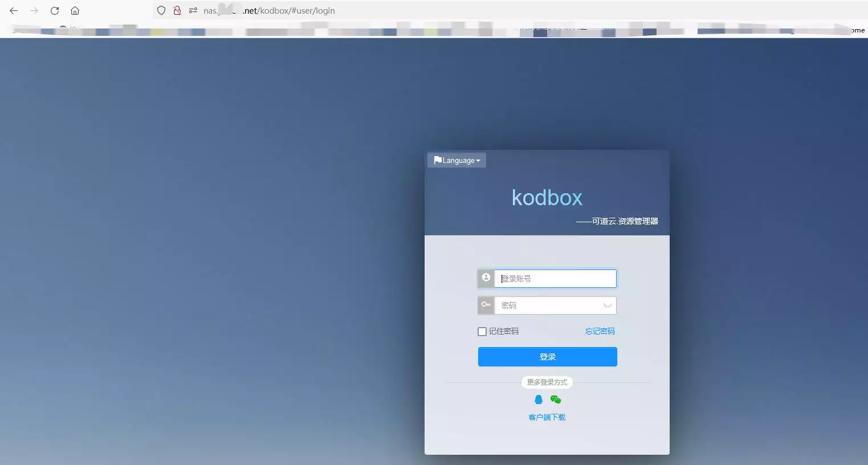The height and width of the screenshot is (465, 868).
Task: Go forward to the next page
Action: coord(34,11)
